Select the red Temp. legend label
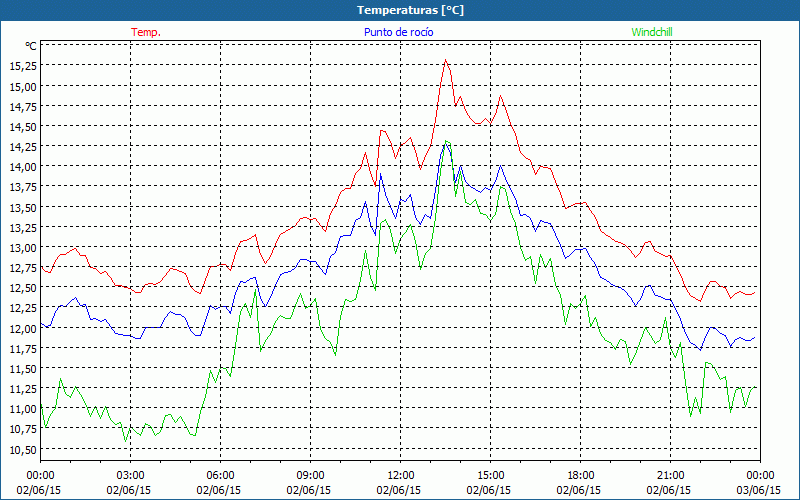 pyautogui.click(x=146, y=32)
